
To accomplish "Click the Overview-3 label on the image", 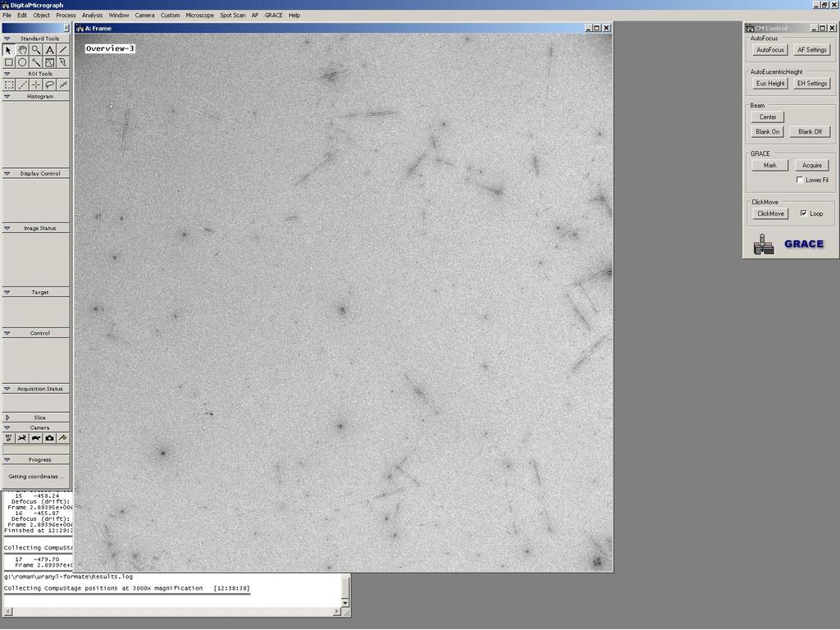I will [x=110, y=48].
